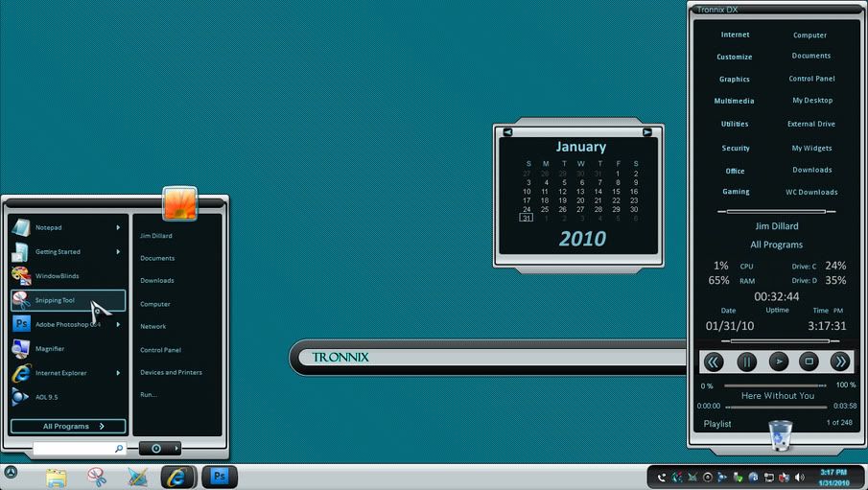The width and height of the screenshot is (868, 490).
Task: Open the volume speaker tray icon
Action: (x=800, y=478)
